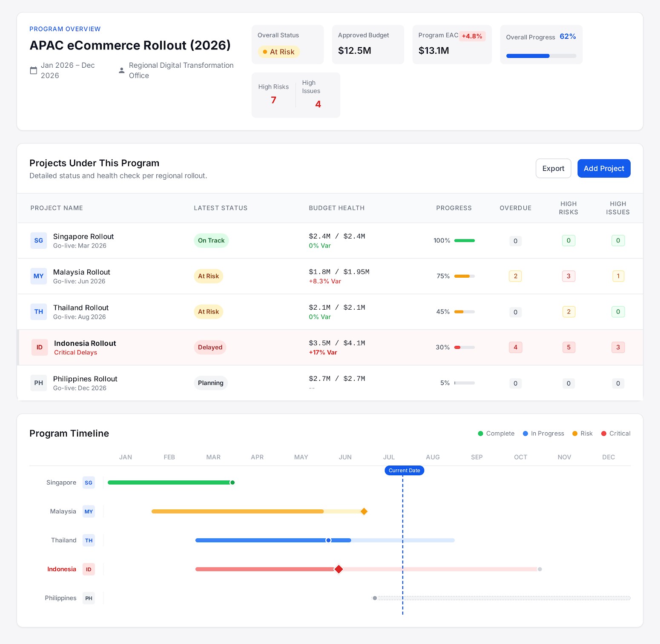This screenshot has height=644, width=660.
Task: Click the person icon beside Regional Digital Transformation Office
Action: click(121, 70)
